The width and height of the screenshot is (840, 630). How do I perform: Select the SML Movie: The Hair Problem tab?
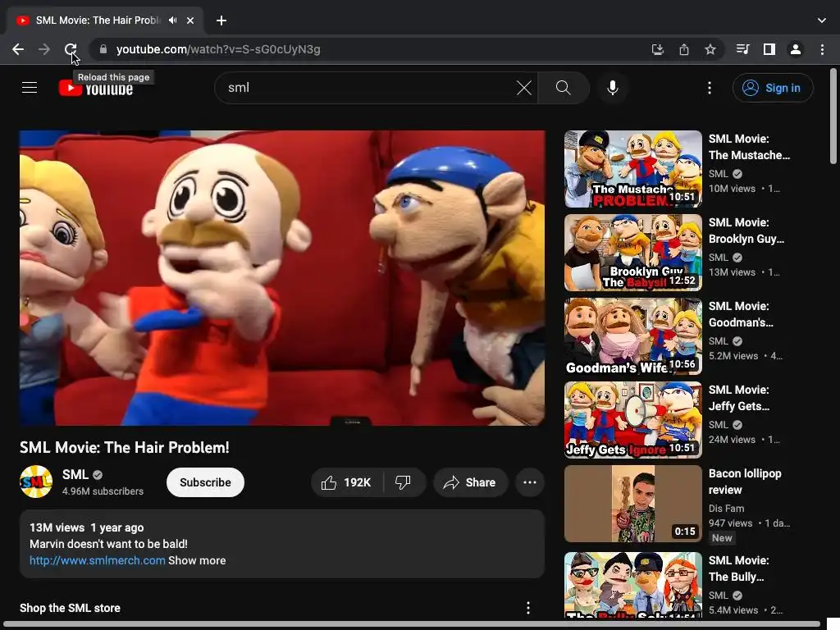(98, 21)
